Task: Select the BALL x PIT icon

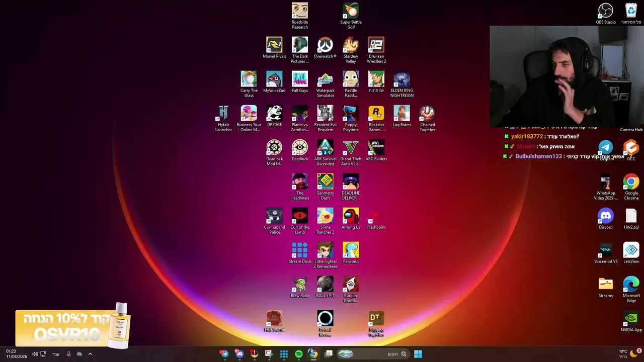Action: tap(325, 287)
